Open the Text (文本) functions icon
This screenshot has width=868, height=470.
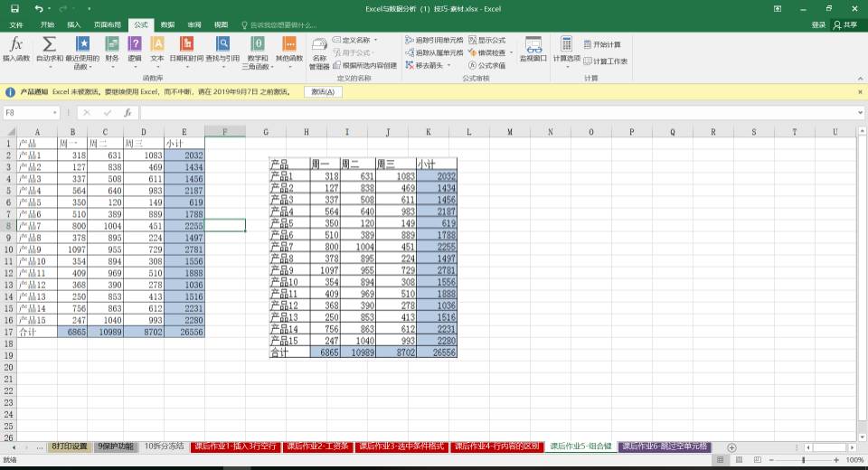pyautogui.click(x=157, y=50)
